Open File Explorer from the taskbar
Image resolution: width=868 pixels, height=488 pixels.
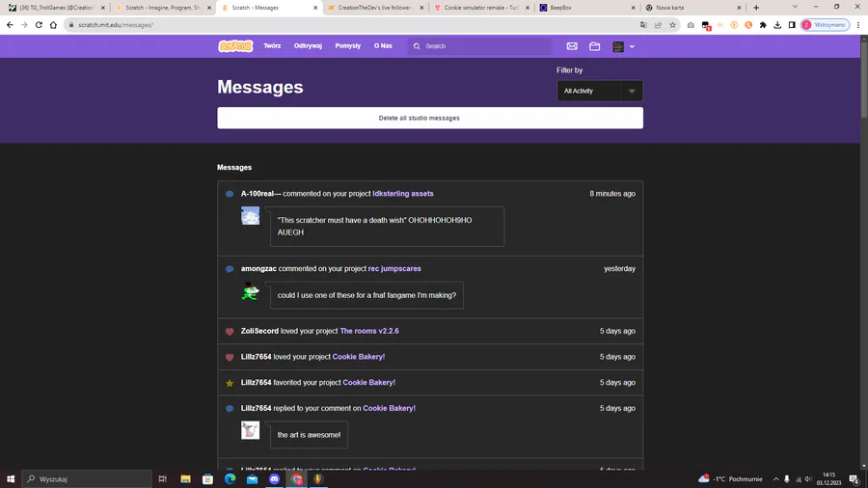click(x=185, y=479)
